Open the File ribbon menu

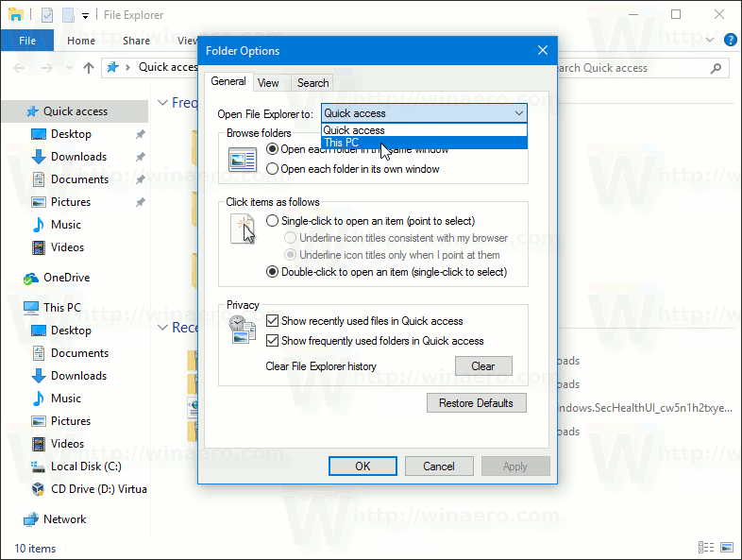pyautogui.click(x=27, y=41)
